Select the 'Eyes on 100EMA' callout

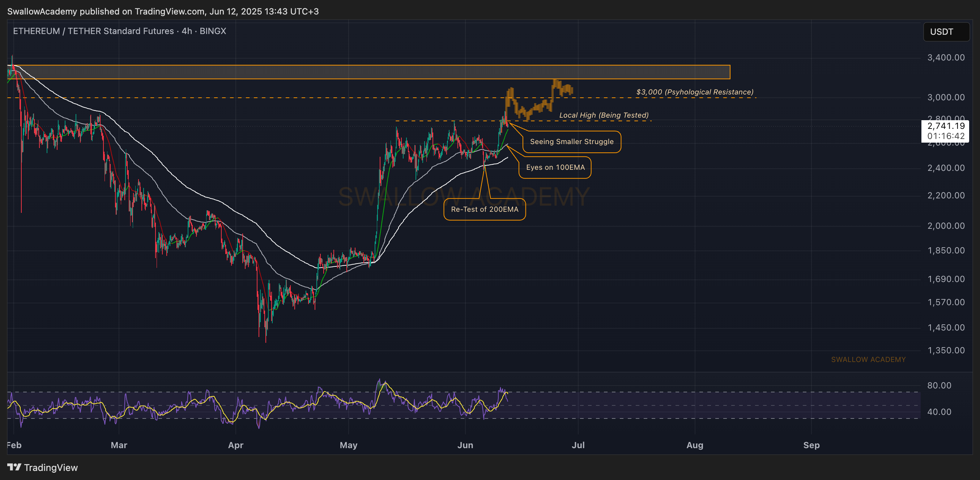[555, 168]
